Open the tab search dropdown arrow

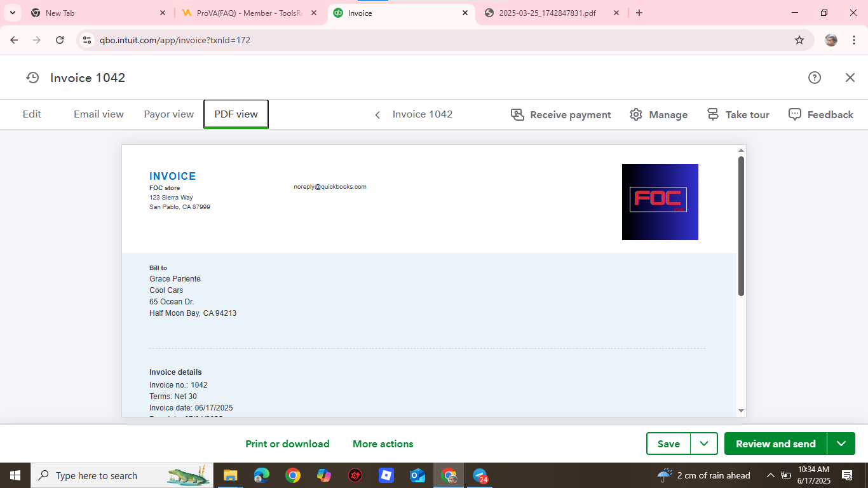12,13
